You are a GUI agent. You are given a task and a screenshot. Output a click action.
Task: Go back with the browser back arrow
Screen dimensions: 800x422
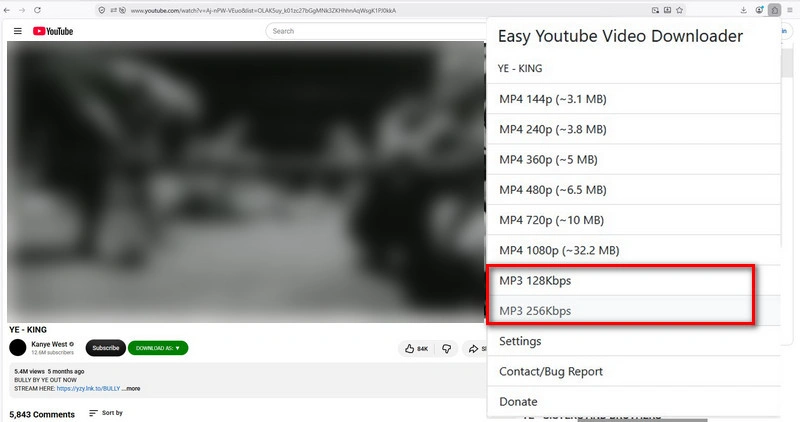[x=7, y=10]
